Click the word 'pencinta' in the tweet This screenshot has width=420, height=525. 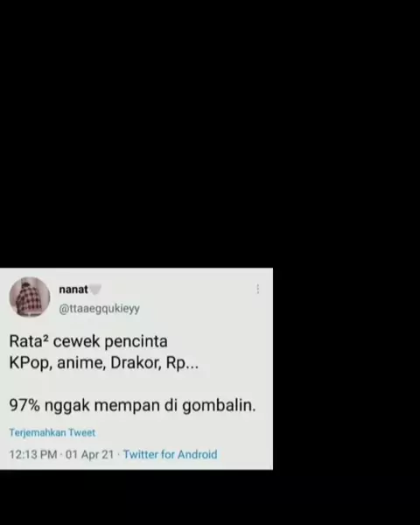pos(136,342)
